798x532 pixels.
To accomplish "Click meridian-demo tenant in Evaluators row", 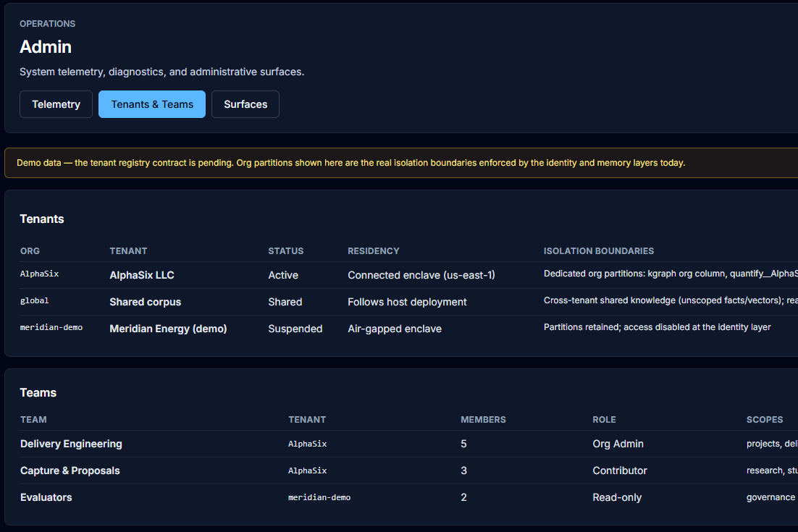I will [319, 497].
